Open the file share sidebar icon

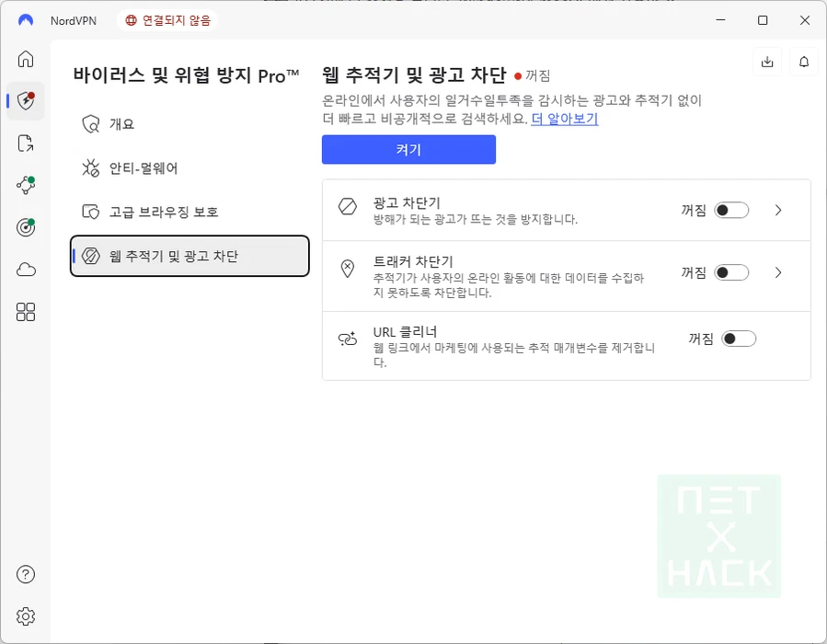tap(26, 143)
